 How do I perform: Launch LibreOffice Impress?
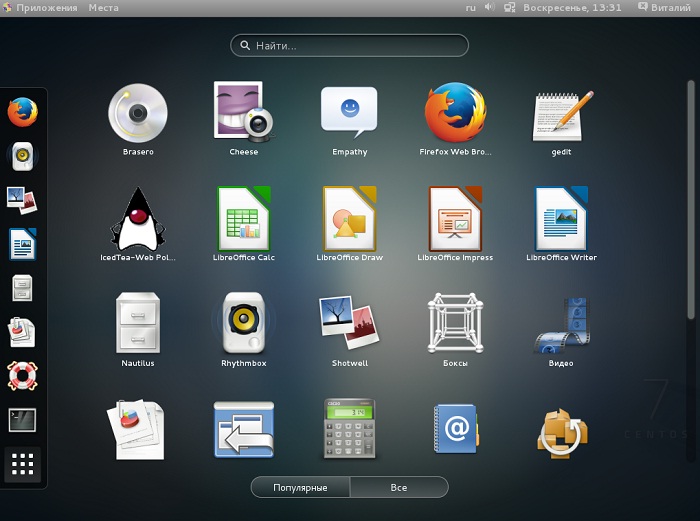click(x=455, y=219)
